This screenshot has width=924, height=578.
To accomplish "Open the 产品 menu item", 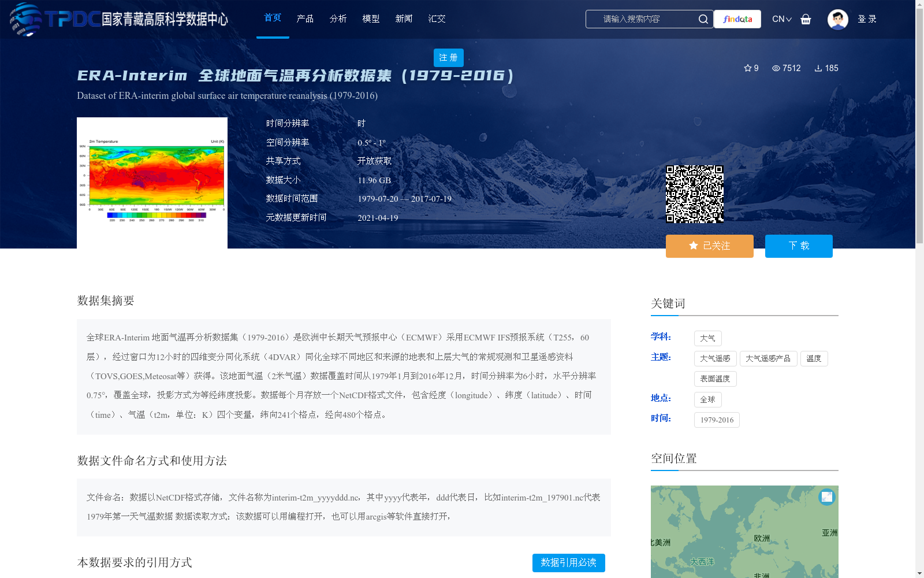I will (x=305, y=18).
